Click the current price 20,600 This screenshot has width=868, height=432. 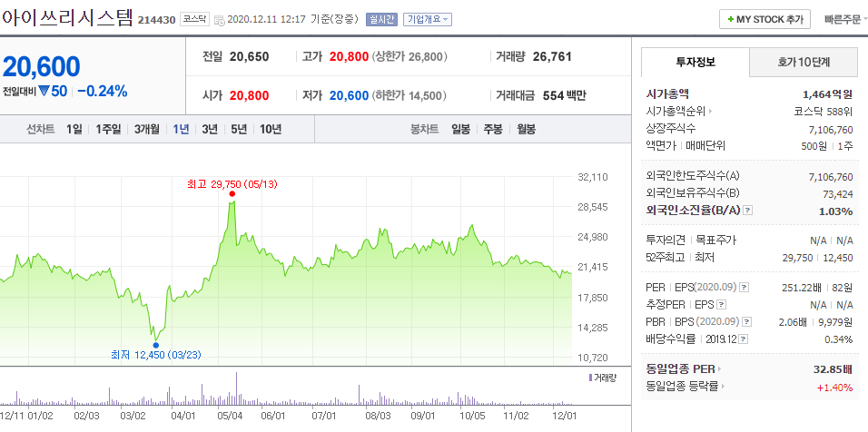coord(42,66)
